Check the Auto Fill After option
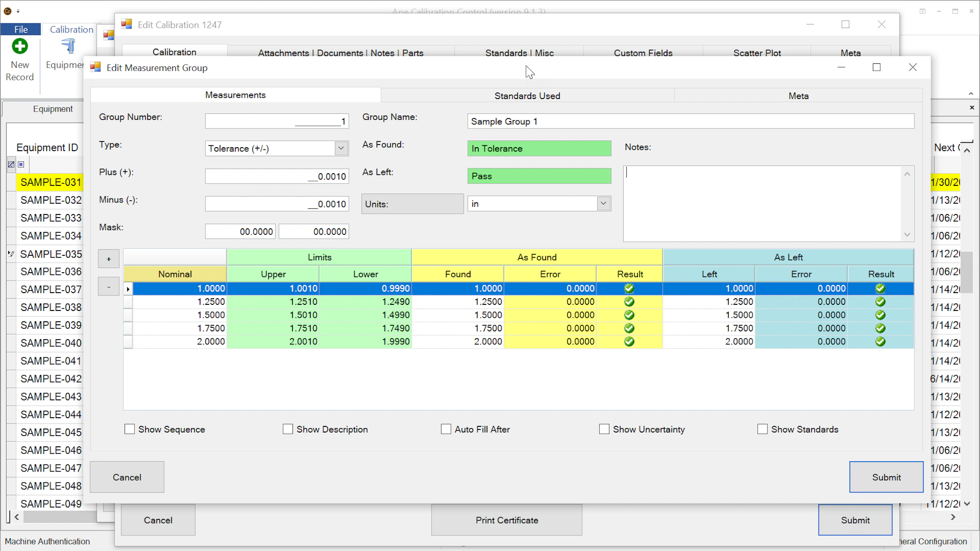Image resolution: width=980 pixels, height=551 pixels. click(446, 429)
